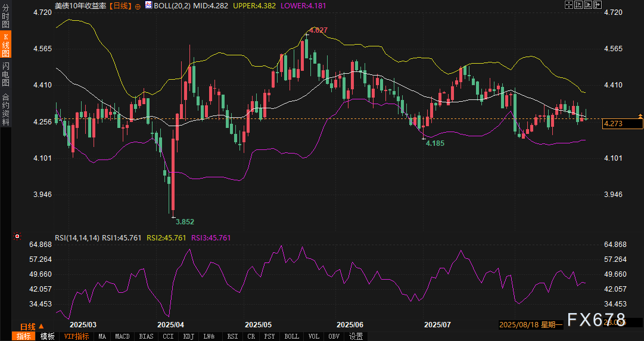Open the 设置 settings button
The image size is (644, 341).
point(356,336)
